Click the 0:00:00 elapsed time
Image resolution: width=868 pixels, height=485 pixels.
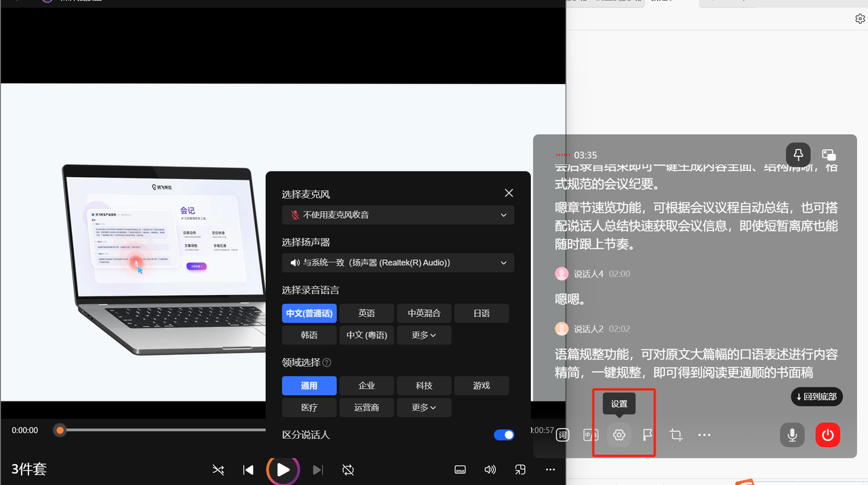point(25,430)
